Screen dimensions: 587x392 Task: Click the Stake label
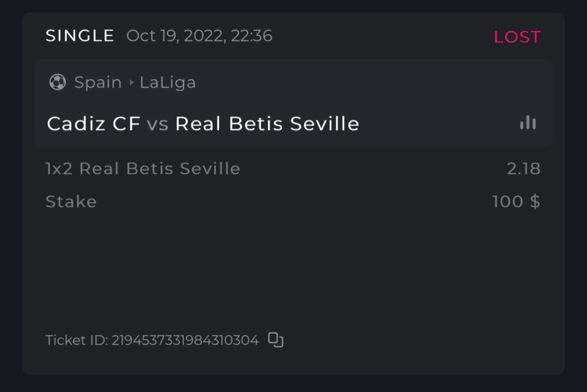(71, 201)
